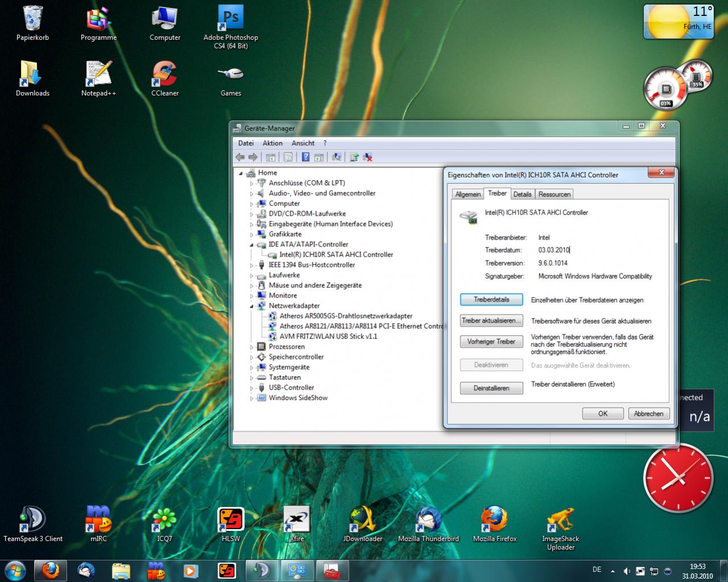Image resolution: width=728 pixels, height=582 pixels.
Task: Expand Anschlüsse (COM & LPT) node
Action: [252, 183]
